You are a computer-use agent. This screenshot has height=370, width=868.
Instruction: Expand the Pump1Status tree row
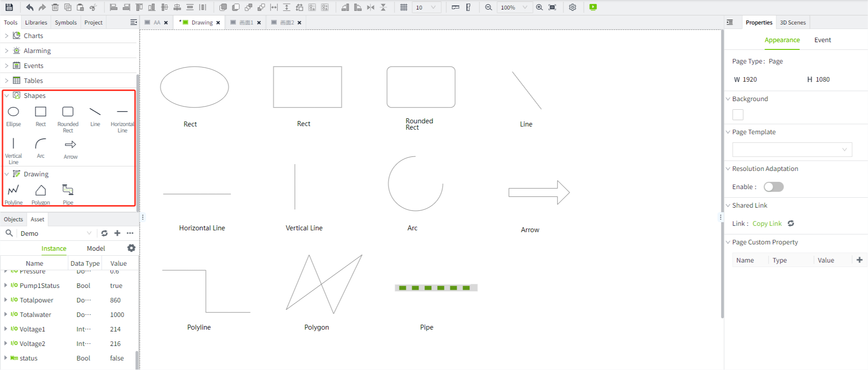point(5,286)
